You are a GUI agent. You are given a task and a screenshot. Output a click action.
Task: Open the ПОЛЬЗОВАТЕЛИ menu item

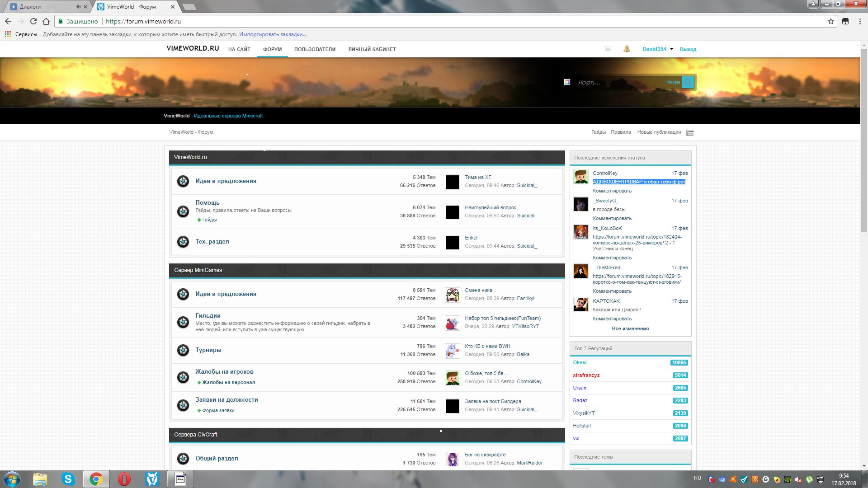point(315,49)
